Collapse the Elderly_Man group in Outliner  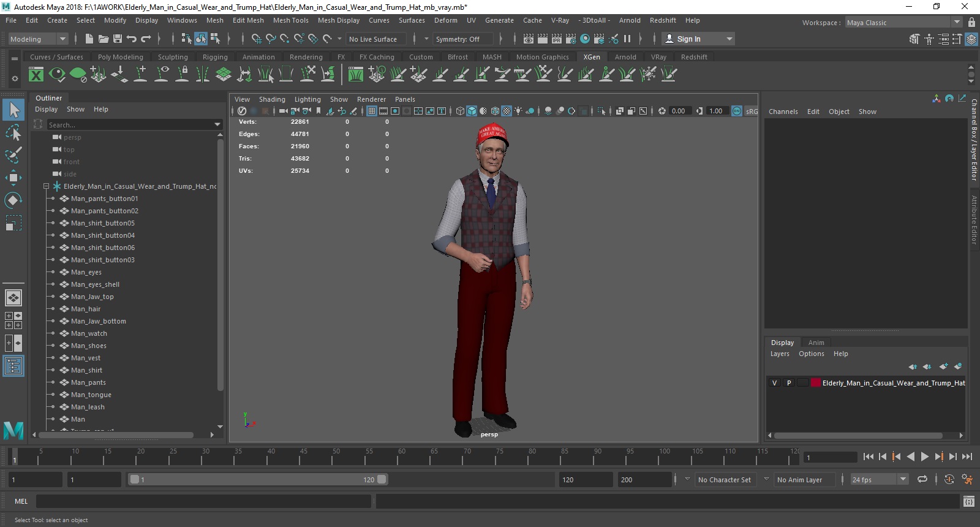pos(46,186)
